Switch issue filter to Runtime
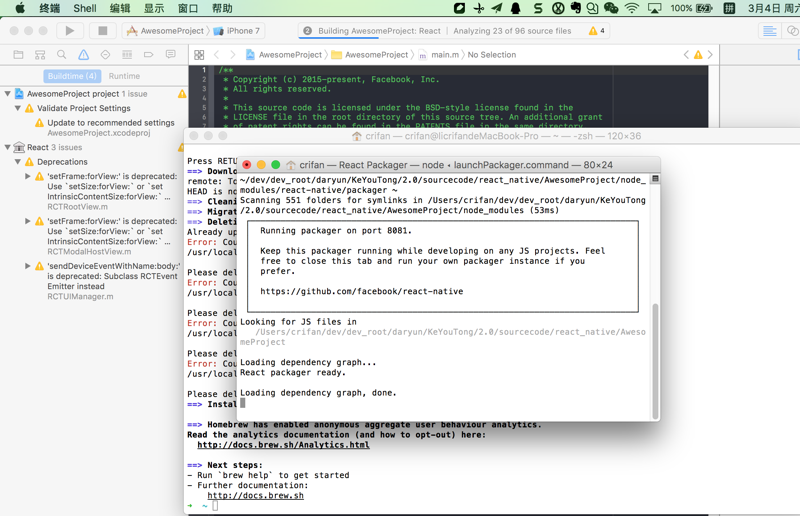The image size is (800, 516). point(124,76)
